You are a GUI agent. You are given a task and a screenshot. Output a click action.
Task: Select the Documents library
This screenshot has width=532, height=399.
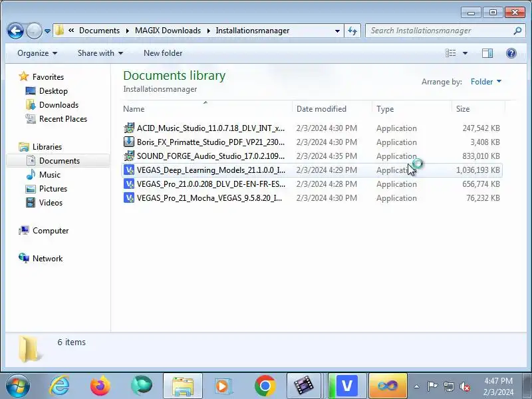(x=59, y=160)
